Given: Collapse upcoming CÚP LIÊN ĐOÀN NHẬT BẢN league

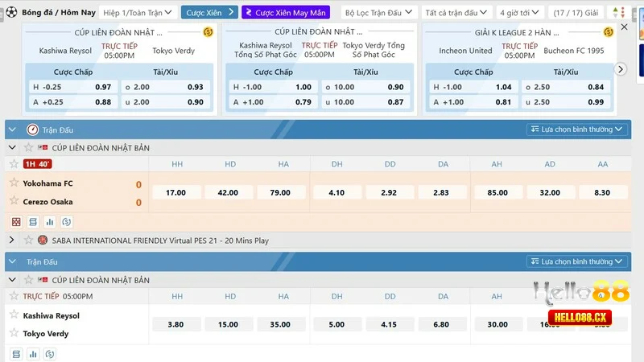Looking at the screenshot, I should [x=12, y=279].
